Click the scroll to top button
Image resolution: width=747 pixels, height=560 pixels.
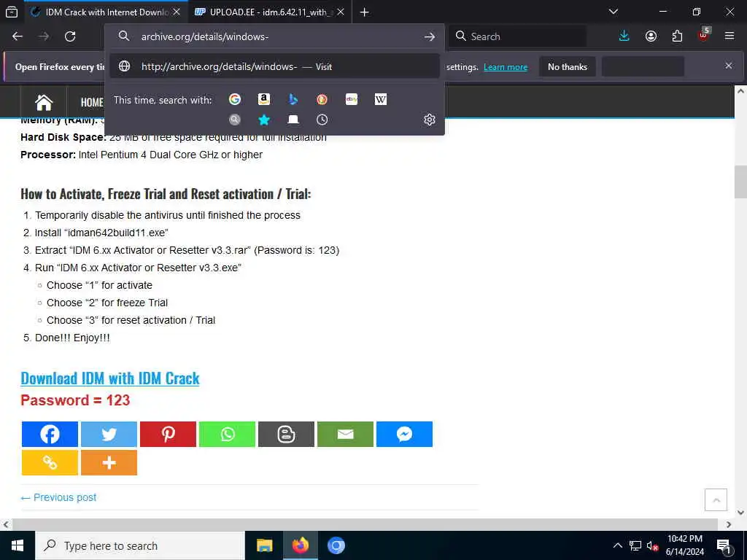tap(716, 499)
